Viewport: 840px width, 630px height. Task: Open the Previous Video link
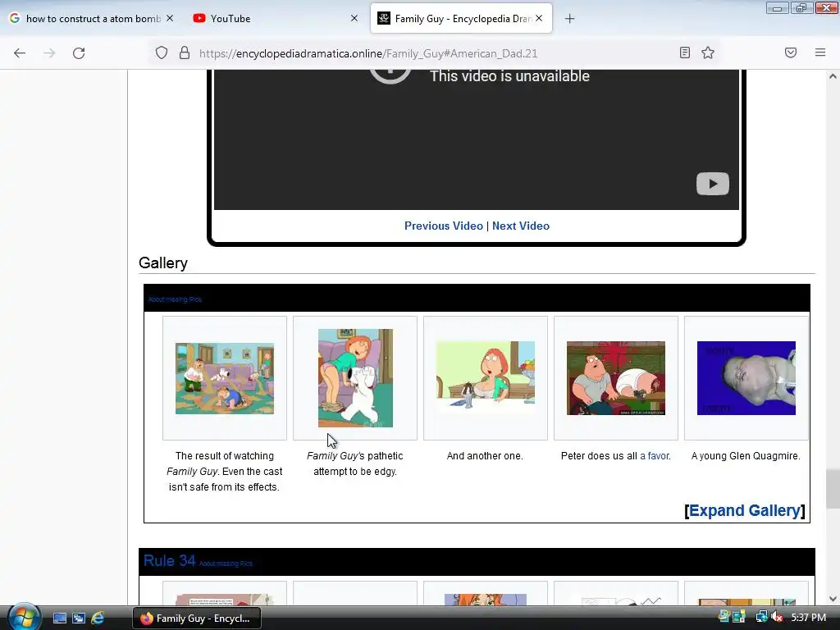pos(444,226)
